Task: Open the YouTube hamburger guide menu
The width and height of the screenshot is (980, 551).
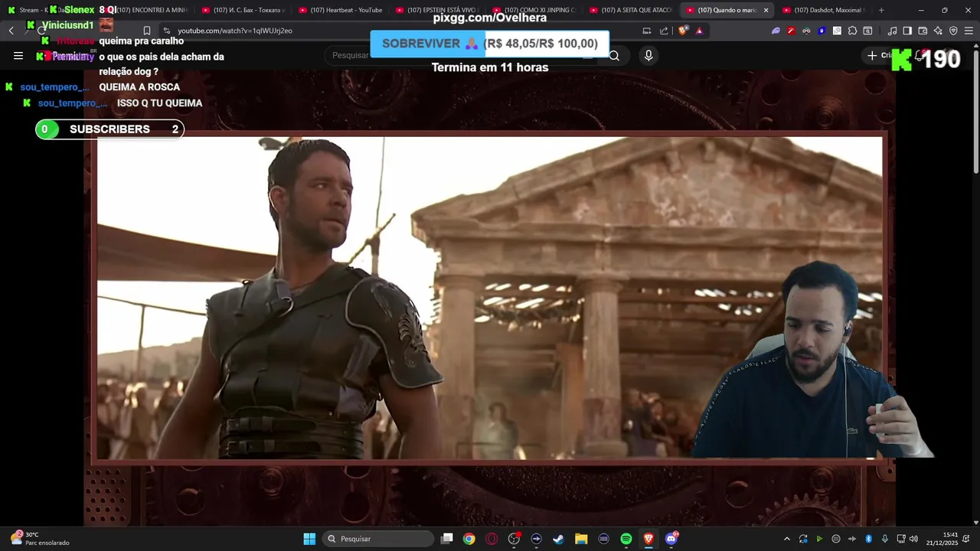Action: [18, 55]
